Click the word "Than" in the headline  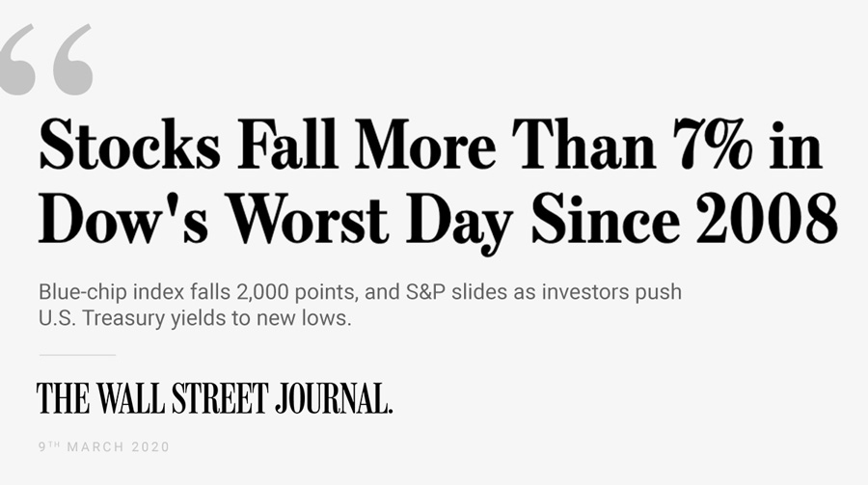coord(584,145)
